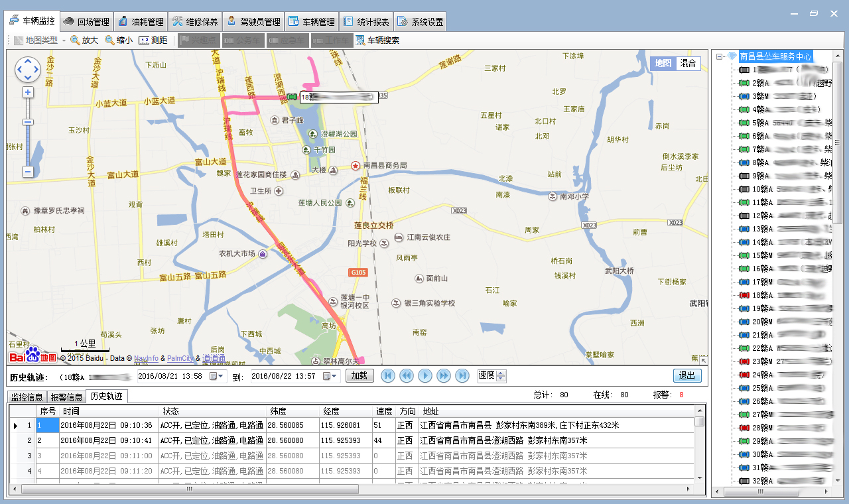Switch to the 报警信息 tab
This screenshot has height=504, width=849.
click(x=66, y=397)
